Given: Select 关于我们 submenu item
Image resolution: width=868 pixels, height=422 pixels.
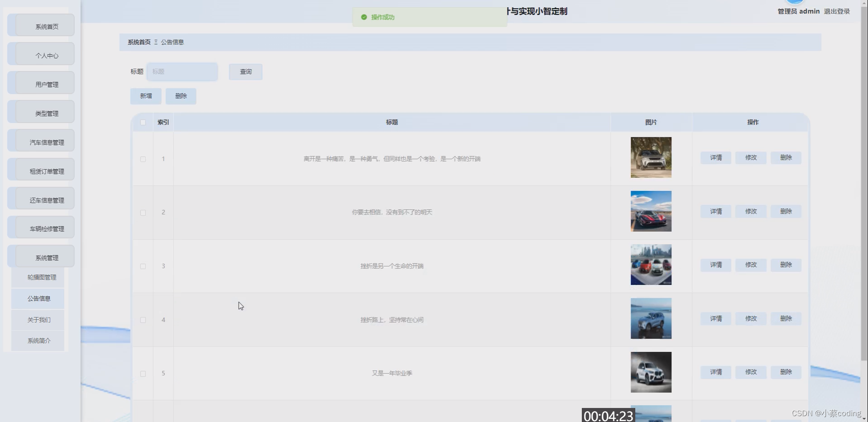Looking at the screenshot, I should 38,320.
